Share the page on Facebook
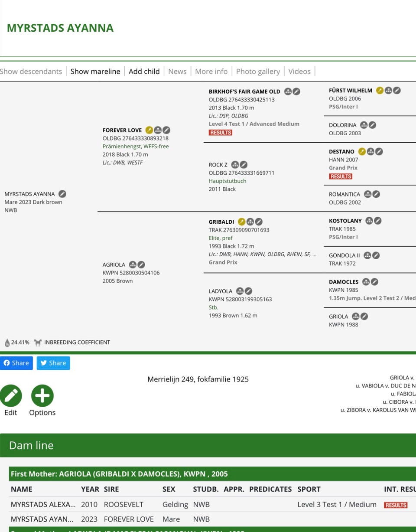The image size is (416, 532). pyautogui.click(x=16, y=363)
